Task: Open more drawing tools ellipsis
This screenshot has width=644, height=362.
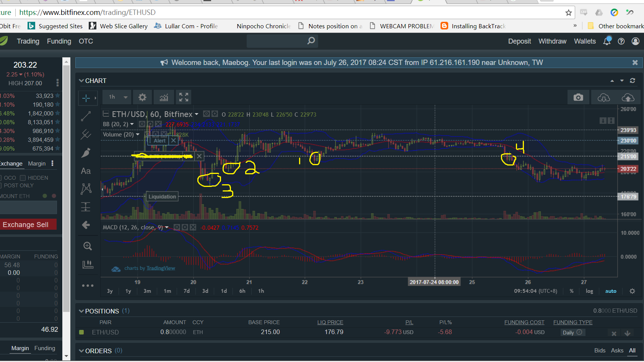Action: click(88, 286)
